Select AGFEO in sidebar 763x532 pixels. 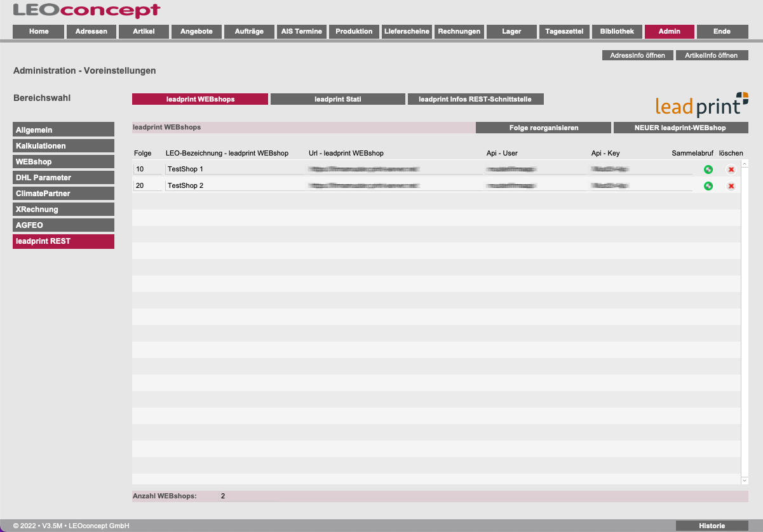pyautogui.click(x=64, y=225)
